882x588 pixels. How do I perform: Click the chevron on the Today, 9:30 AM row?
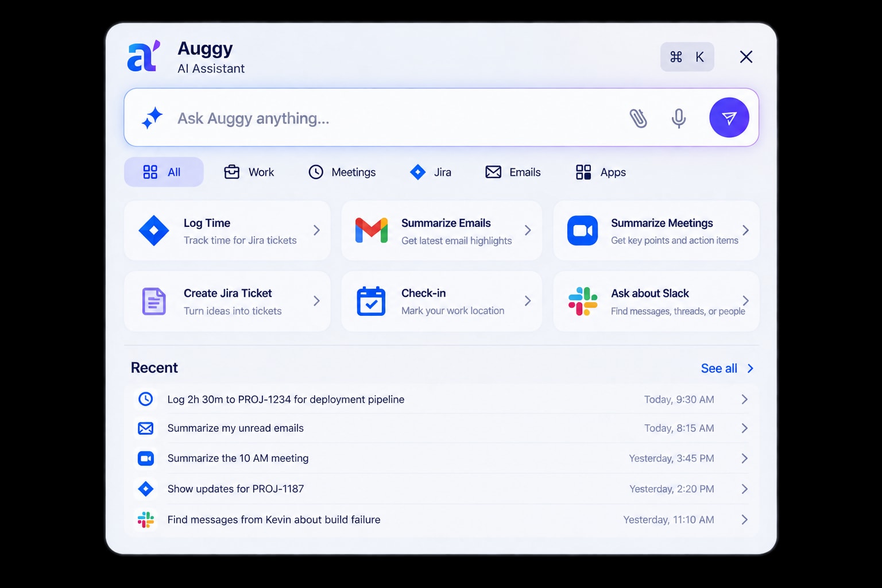coord(745,399)
